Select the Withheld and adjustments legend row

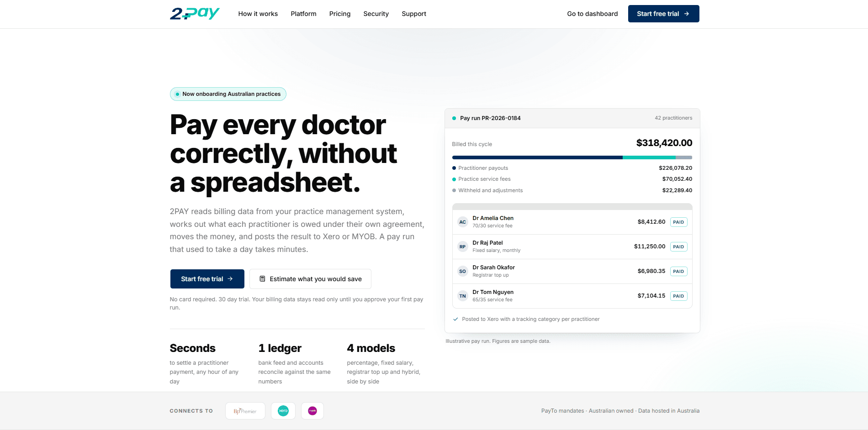point(572,190)
